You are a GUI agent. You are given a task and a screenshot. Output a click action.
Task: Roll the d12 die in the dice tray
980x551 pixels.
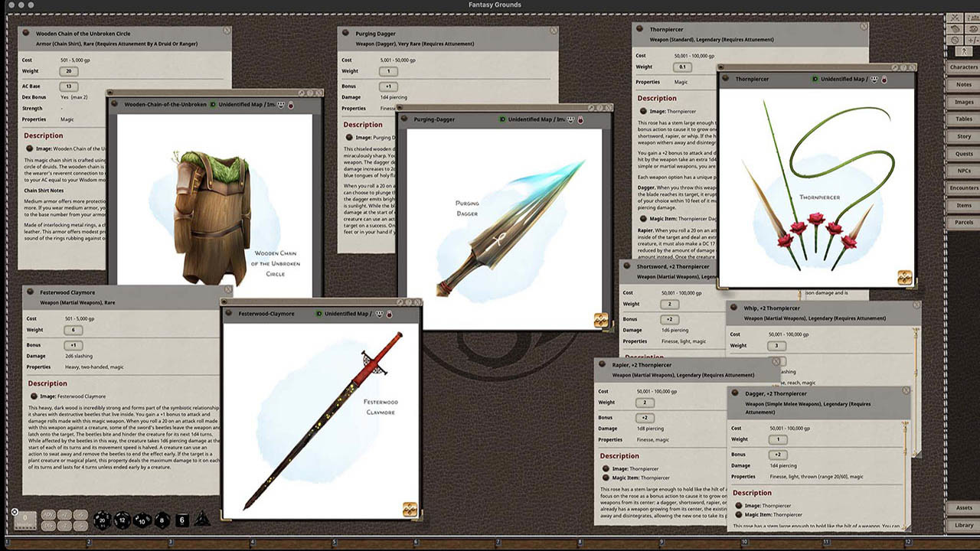click(122, 519)
